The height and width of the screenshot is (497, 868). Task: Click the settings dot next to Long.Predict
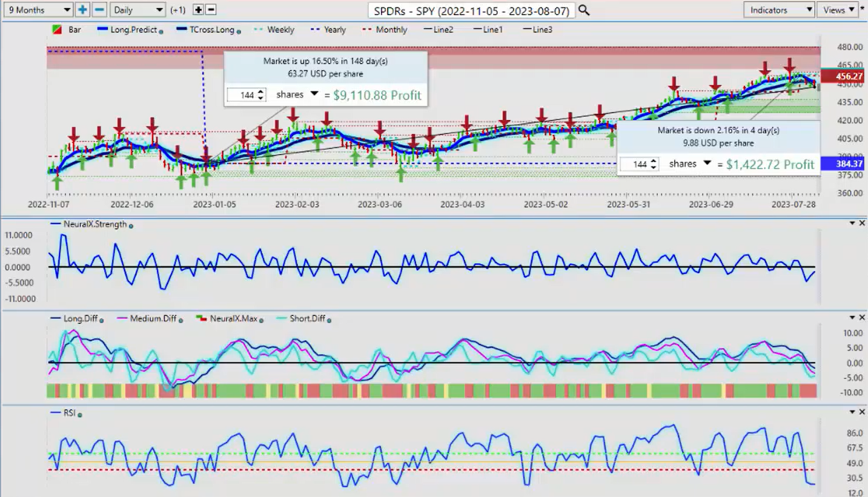click(x=161, y=31)
